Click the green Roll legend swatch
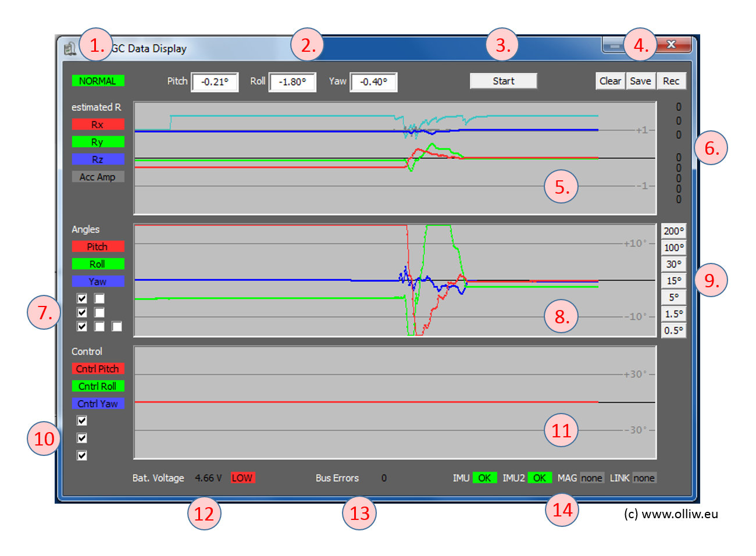The height and width of the screenshot is (556, 756). coord(98,264)
